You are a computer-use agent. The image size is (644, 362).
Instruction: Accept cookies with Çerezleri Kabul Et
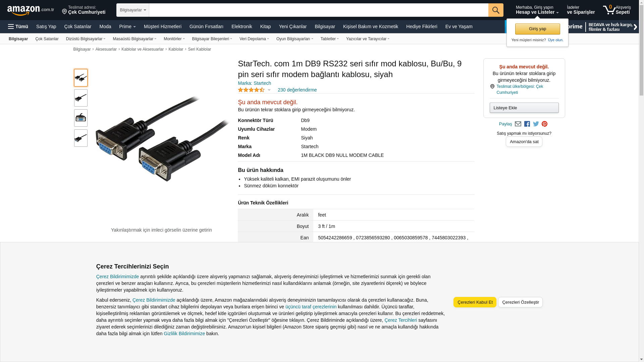coord(475,302)
